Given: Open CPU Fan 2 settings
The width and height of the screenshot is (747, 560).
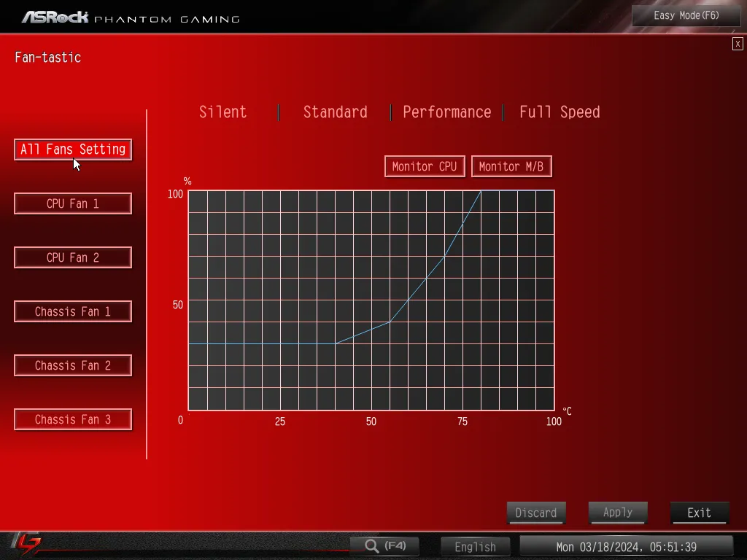Looking at the screenshot, I should 73,257.
